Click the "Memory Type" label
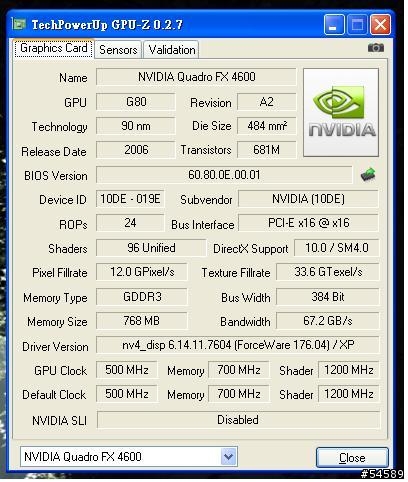The height and width of the screenshot is (482, 408). [55, 298]
